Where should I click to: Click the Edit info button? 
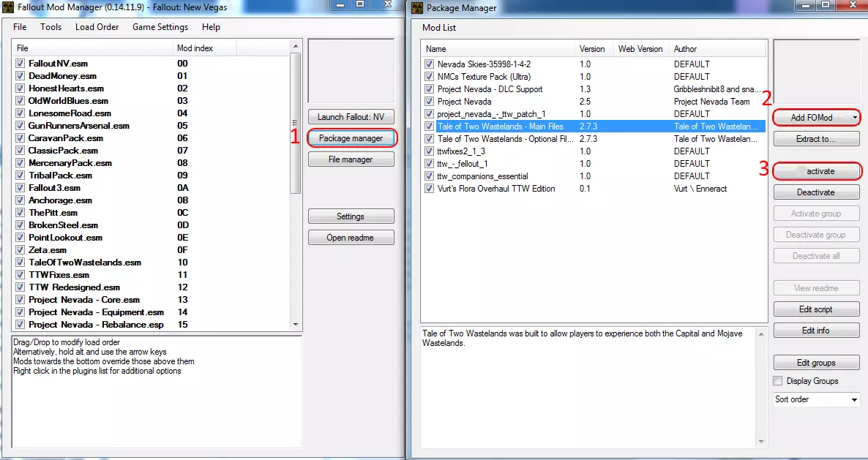pyautogui.click(x=816, y=331)
